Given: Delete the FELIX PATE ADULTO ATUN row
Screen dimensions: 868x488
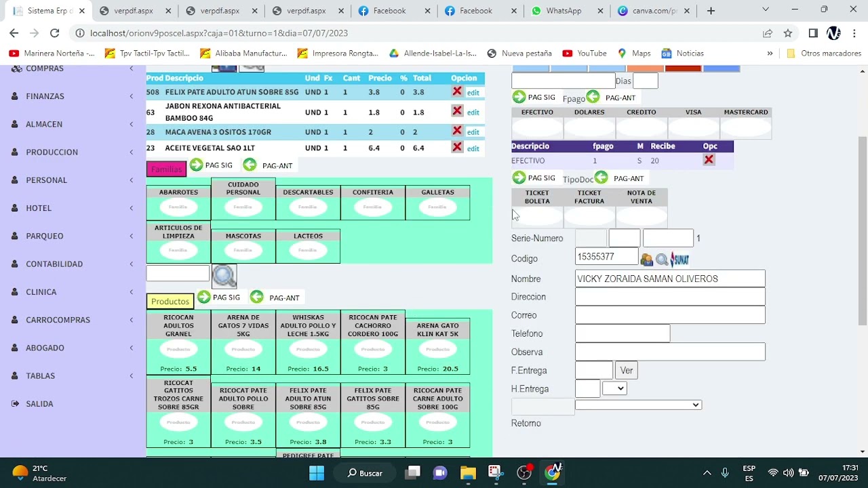Looking at the screenshot, I should coord(457,91).
